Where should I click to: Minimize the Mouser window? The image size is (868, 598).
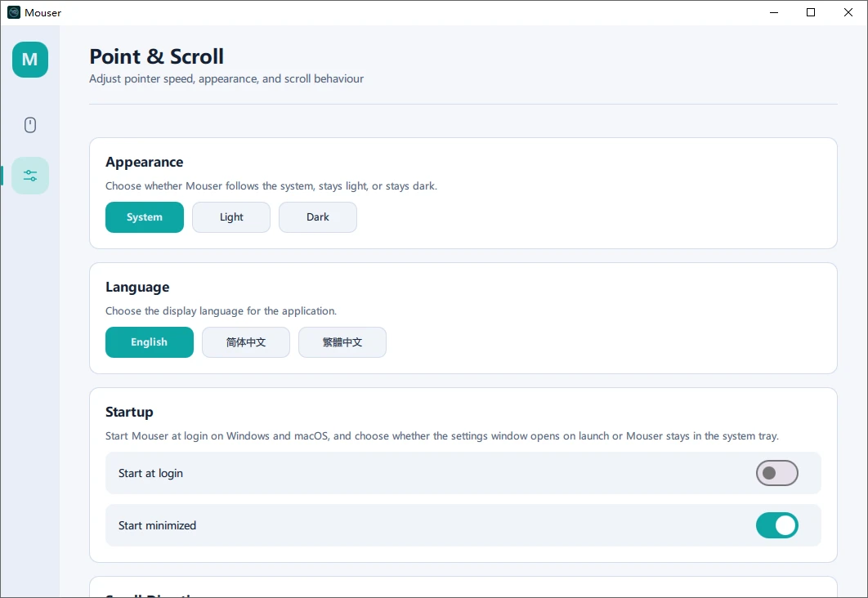(773, 12)
